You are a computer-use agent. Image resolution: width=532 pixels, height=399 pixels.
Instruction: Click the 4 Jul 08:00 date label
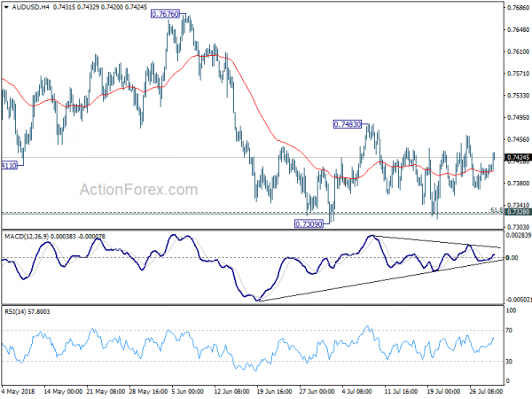click(356, 391)
